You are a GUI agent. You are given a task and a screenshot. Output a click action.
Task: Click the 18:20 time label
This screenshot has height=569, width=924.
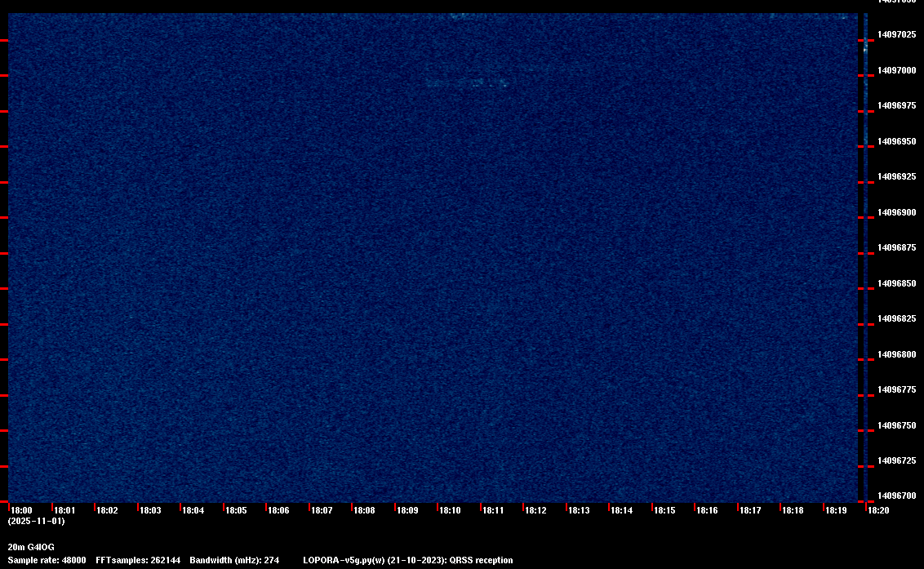(x=878, y=510)
